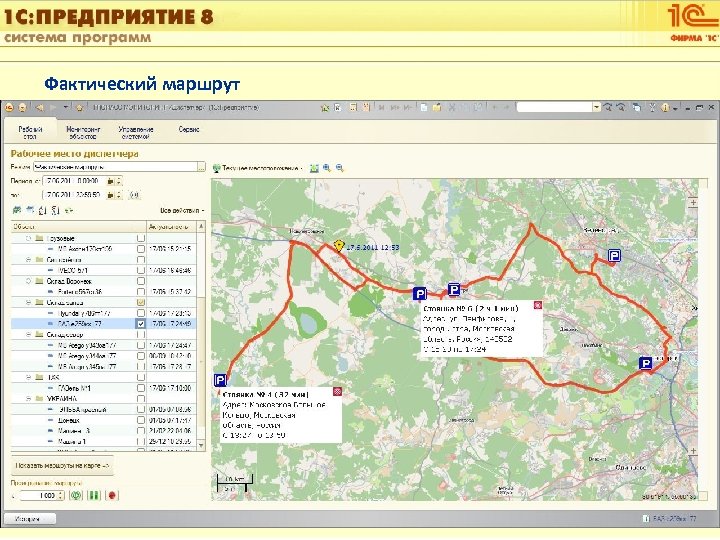Viewport: 720px width, 540px height.
Task: Toggle checkbox in the Донецк row
Action: click(141, 420)
